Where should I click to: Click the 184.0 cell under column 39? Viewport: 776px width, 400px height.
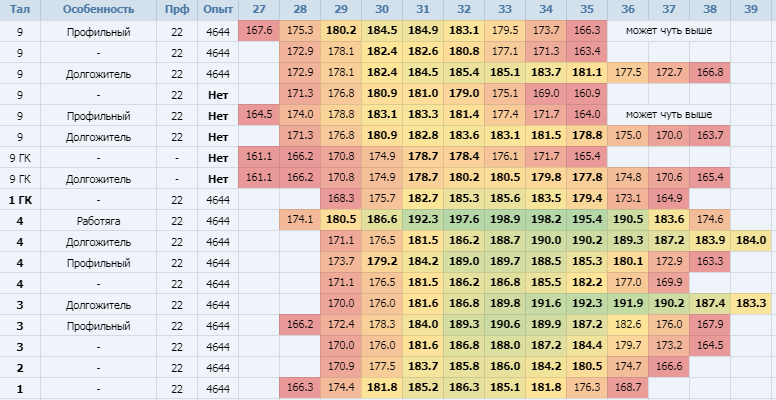point(751,242)
